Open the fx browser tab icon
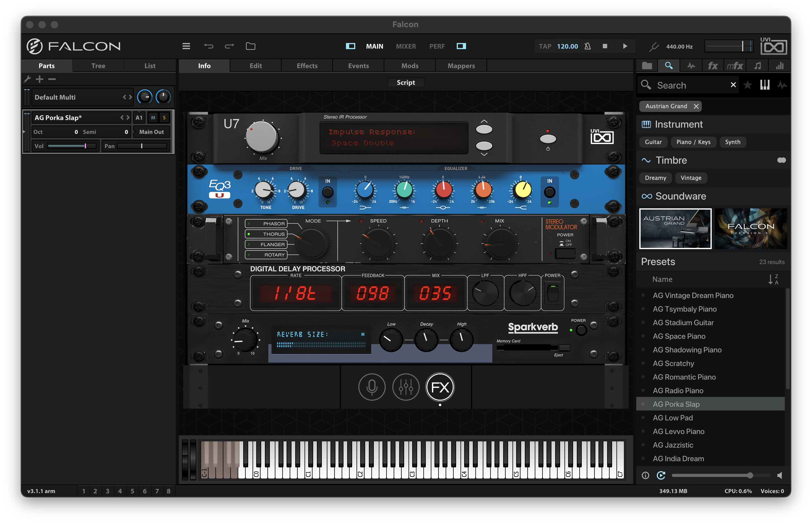The width and height of the screenshot is (812, 523). [x=713, y=66]
